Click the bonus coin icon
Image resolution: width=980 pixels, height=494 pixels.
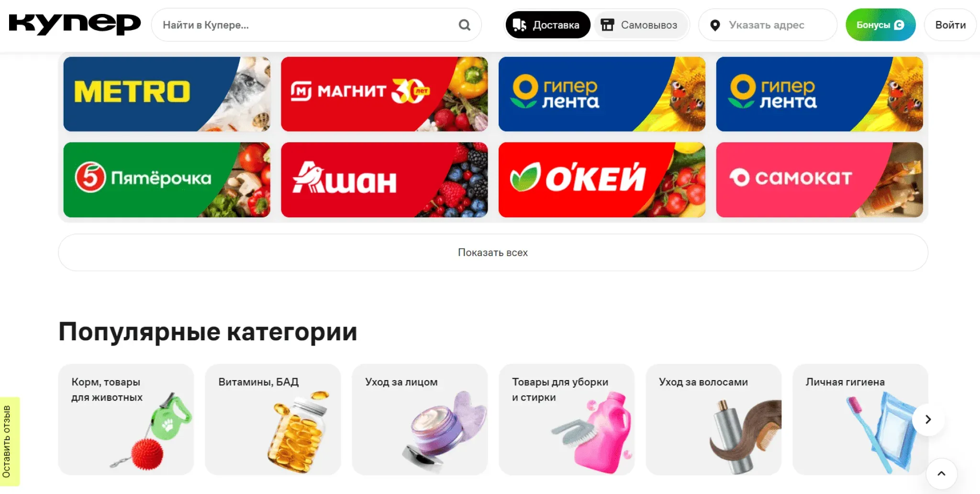[899, 25]
